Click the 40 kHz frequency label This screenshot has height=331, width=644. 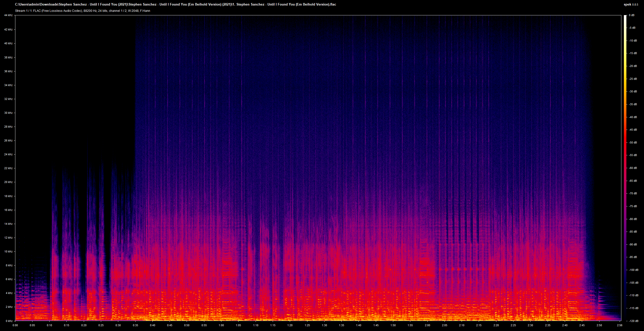click(x=8, y=43)
